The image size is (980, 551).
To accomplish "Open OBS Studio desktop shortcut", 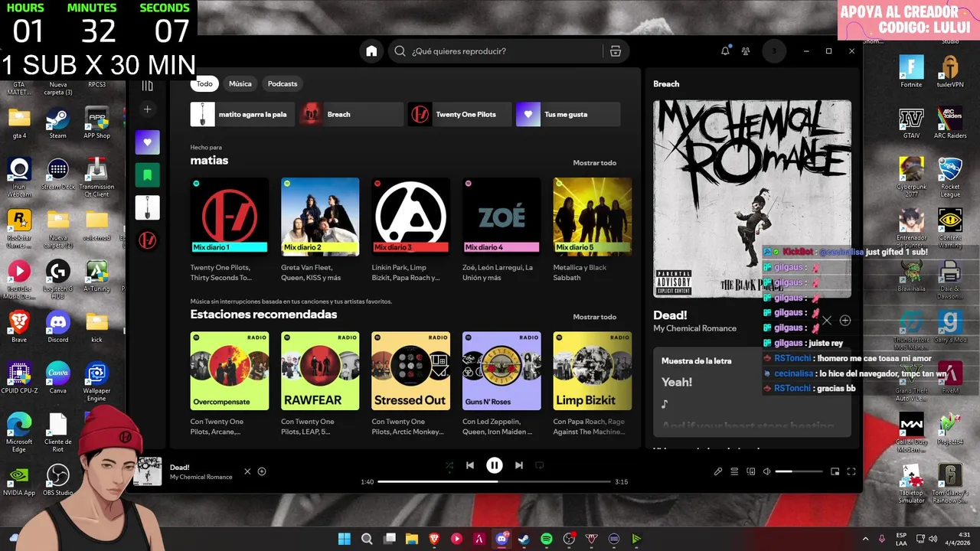I will coord(58,481).
